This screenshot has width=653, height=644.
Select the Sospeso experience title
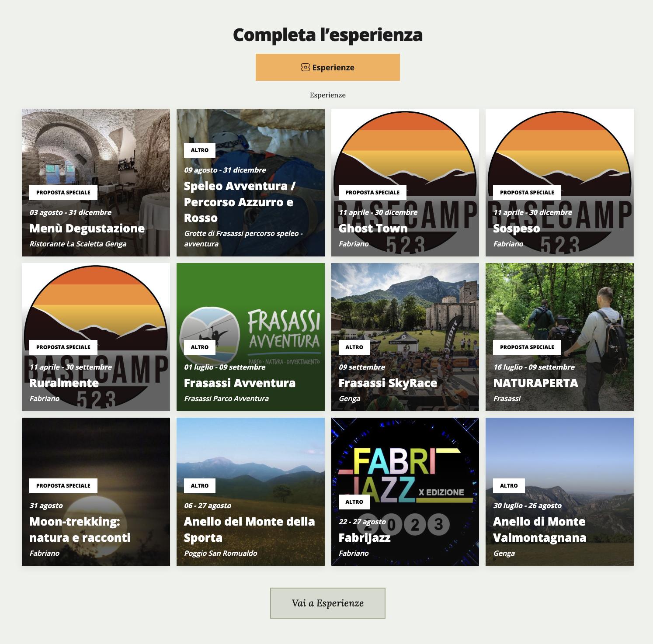coord(516,229)
